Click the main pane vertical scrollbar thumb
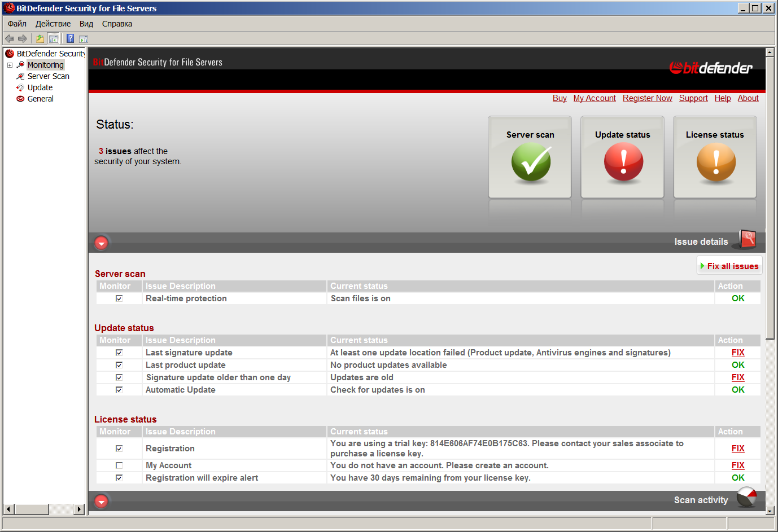Image resolution: width=778 pixels, height=532 pixels. tap(770, 197)
